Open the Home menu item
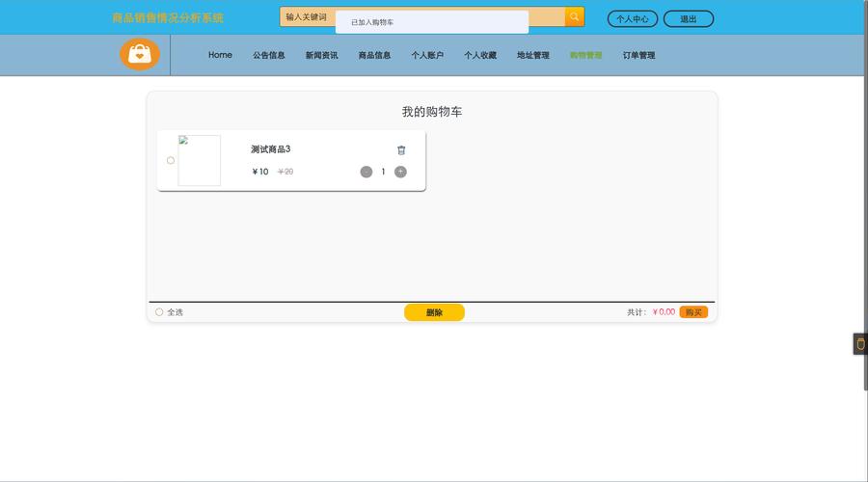Image resolution: width=868 pixels, height=482 pixels. tap(220, 55)
